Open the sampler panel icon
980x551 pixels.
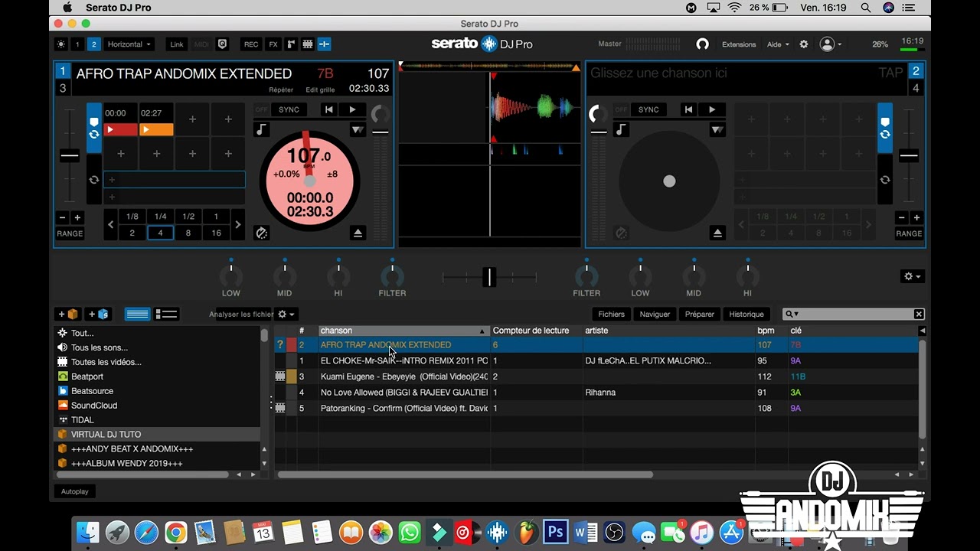(x=291, y=44)
